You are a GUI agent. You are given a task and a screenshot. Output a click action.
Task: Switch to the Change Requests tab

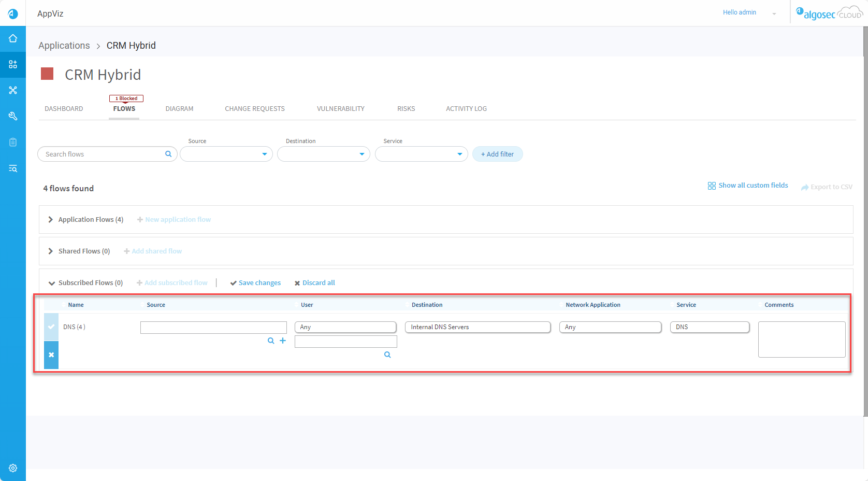(255, 109)
